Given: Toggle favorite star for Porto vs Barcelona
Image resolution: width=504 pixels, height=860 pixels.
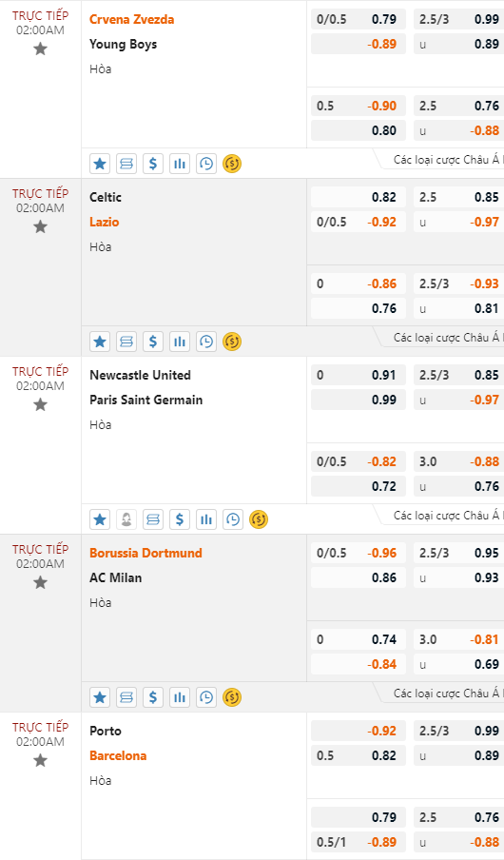Looking at the screenshot, I should click(x=40, y=760).
